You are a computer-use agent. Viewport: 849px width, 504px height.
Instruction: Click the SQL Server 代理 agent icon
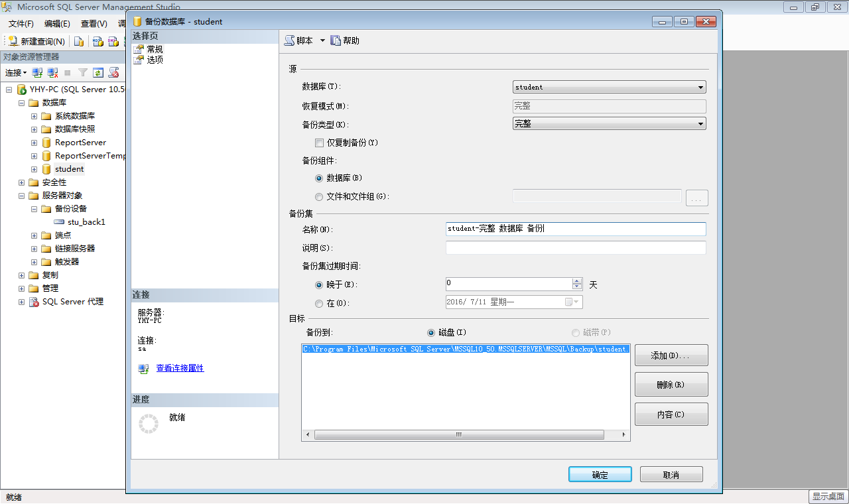[x=34, y=302]
